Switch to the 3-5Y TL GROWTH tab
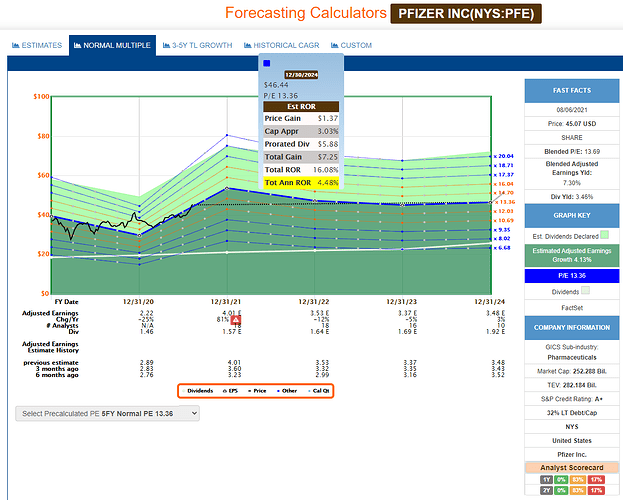The image size is (623, 500). click(197, 45)
